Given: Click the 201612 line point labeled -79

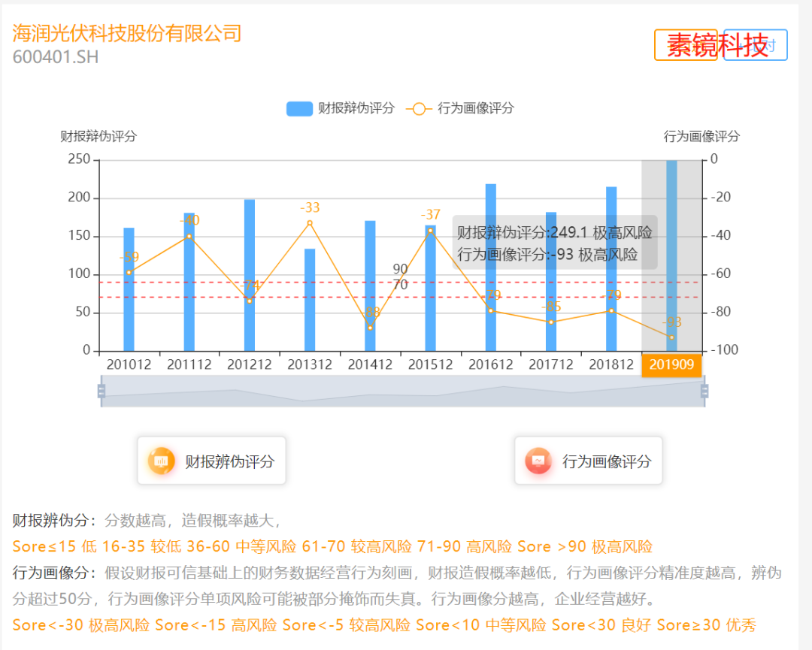Looking at the screenshot, I should (x=491, y=310).
